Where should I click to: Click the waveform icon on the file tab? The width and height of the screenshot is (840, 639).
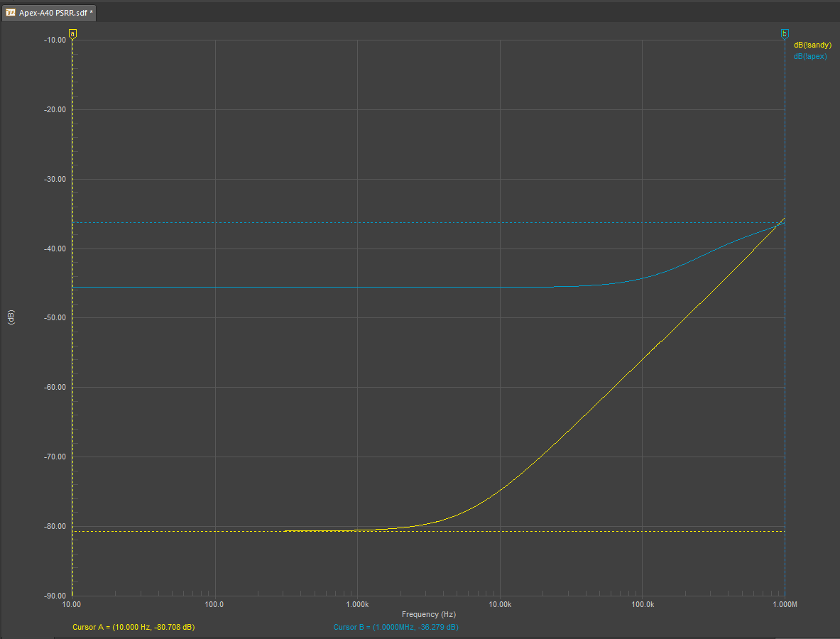pos(11,13)
